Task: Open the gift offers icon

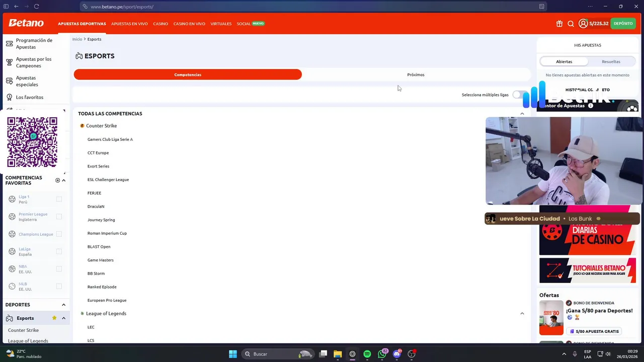Action: click(559, 24)
